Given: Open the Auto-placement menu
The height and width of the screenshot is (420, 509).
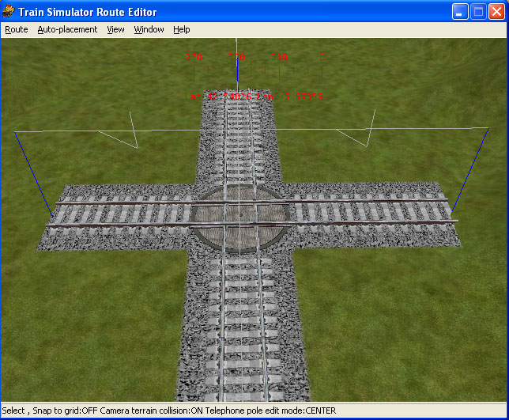Looking at the screenshot, I should tap(67, 29).
